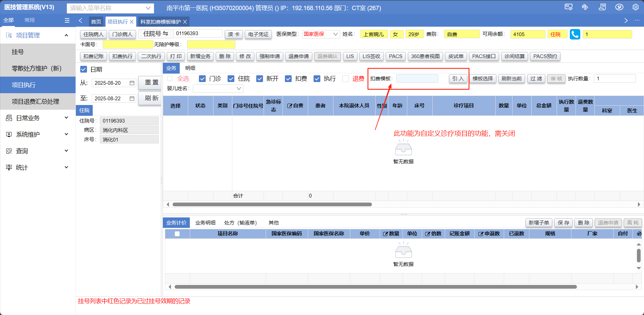Viewport: 644px width, 315px height.
Task: Click the tab bar right arrow
Action: (626, 21)
